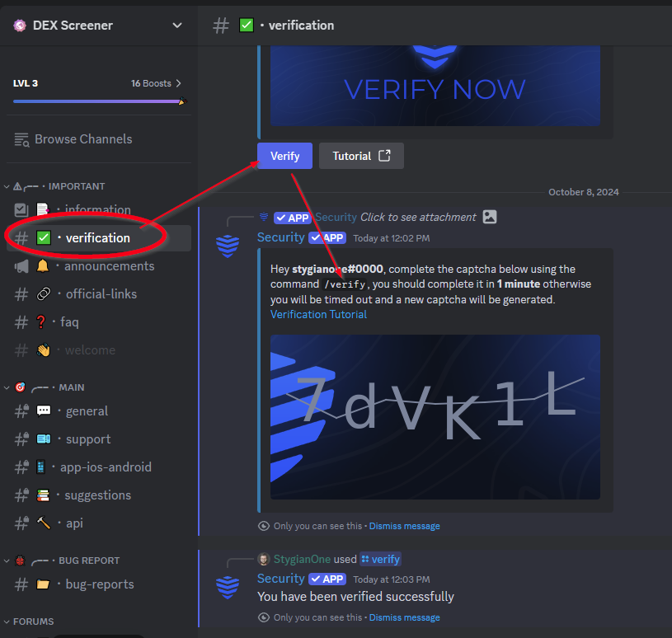Click the October 8, 2024 date divider label
This screenshot has height=638, width=672.
583,192
